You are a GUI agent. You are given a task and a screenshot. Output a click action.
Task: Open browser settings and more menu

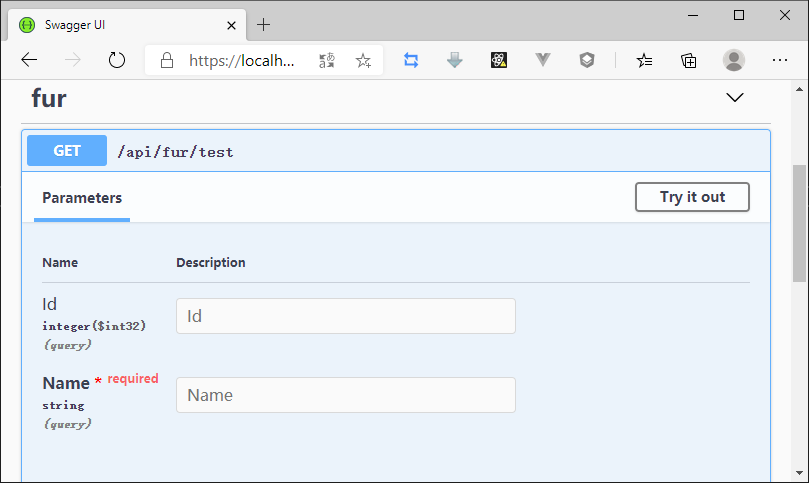point(780,60)
